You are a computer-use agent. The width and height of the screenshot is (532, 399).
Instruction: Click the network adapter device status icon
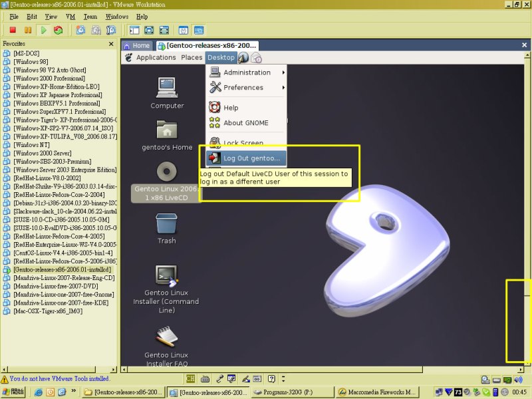(507, 380)
